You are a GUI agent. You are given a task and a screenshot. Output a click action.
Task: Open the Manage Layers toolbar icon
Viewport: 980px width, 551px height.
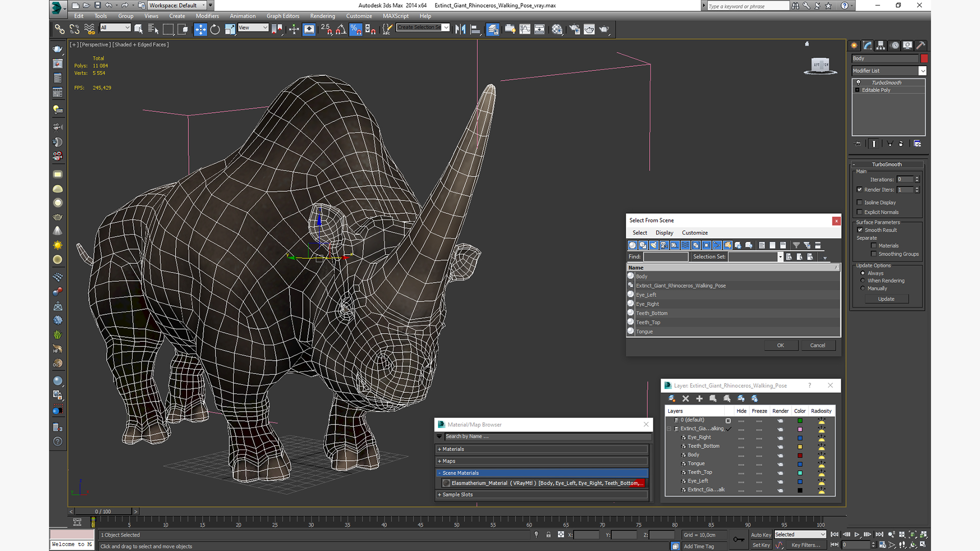(493, 29)
